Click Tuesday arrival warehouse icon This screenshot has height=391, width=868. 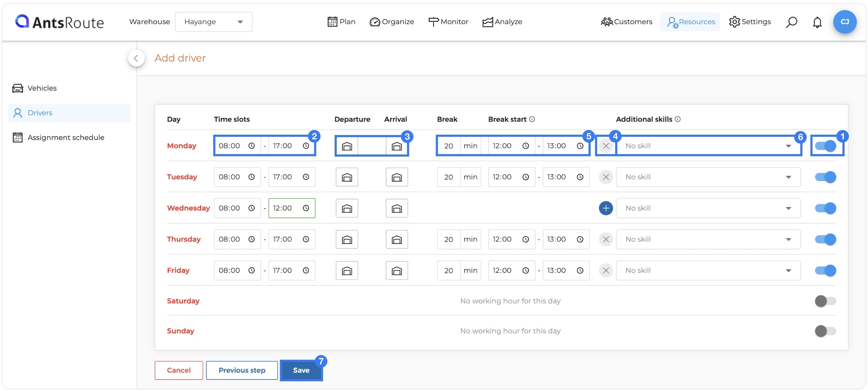point(397,177)
